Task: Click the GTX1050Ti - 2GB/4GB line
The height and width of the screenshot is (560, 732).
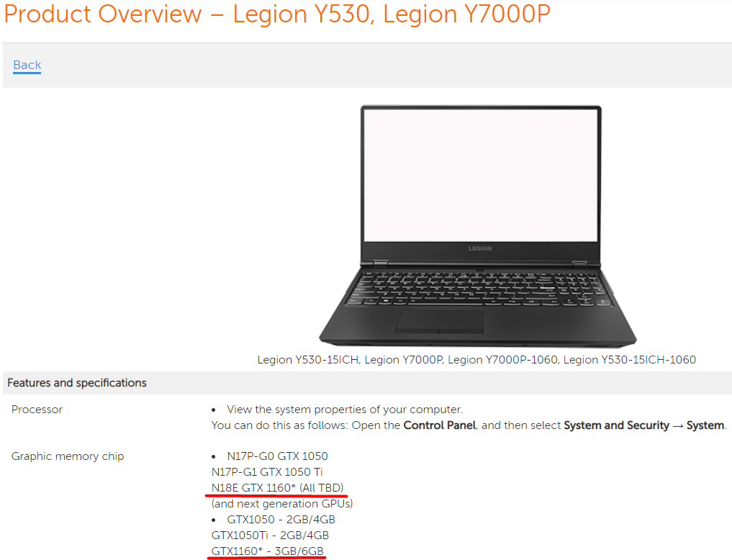Action: click(x=271, y=536)
